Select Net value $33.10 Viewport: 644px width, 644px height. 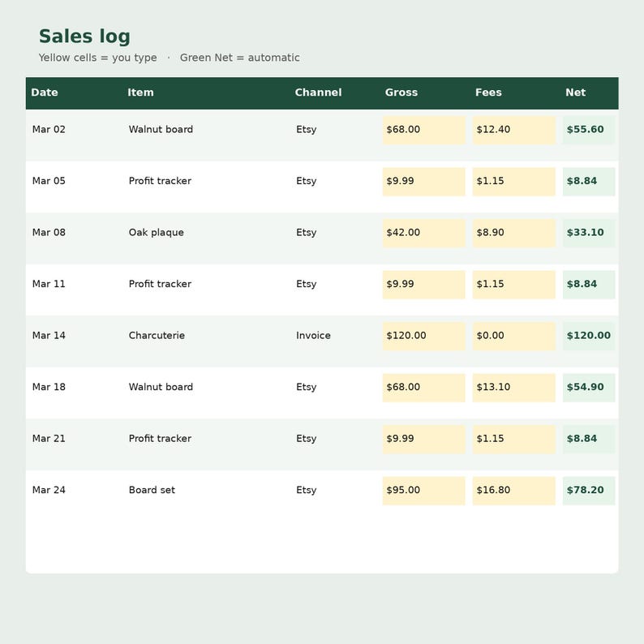tap(589, 233)
